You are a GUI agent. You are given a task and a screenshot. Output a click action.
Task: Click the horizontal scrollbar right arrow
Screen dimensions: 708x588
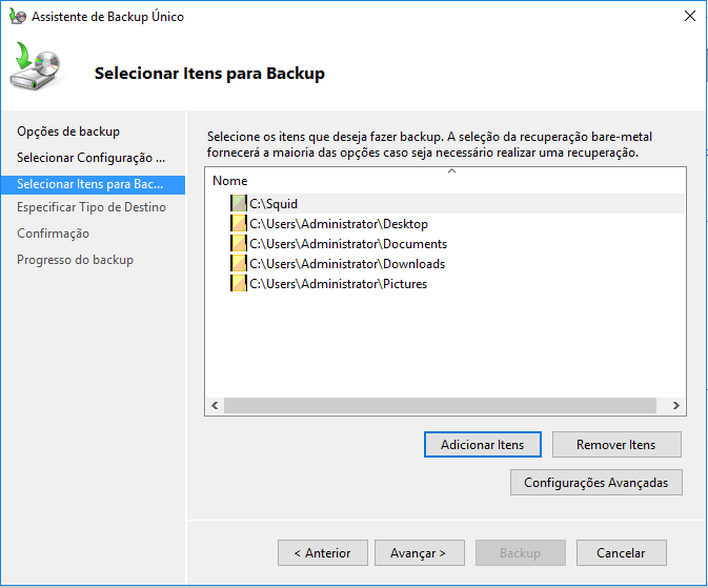coord(675,406)
